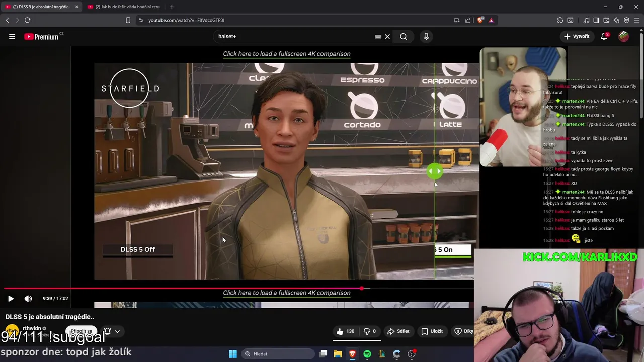Close the 'DLSS 5 je absolutní tragédie' tab

click(76, 7)
